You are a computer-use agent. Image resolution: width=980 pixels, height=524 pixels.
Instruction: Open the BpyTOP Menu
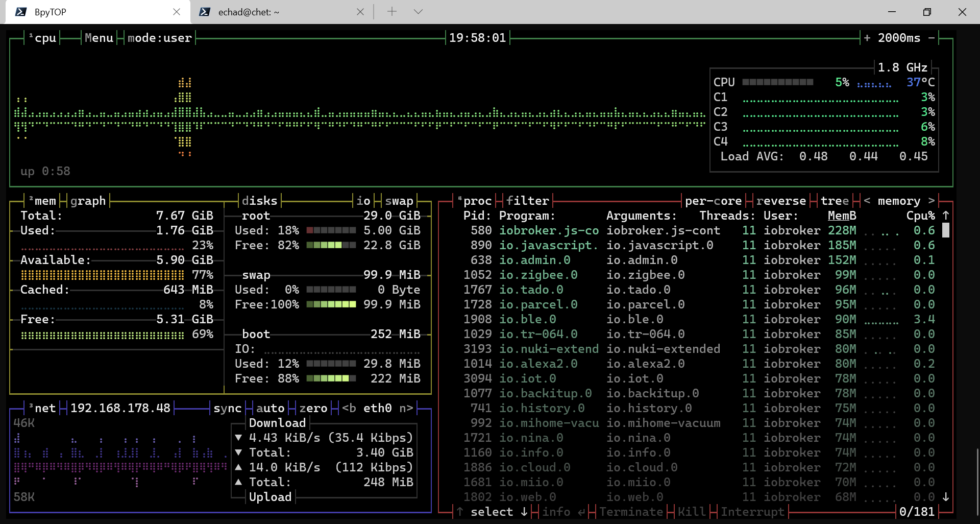[99, 38]
